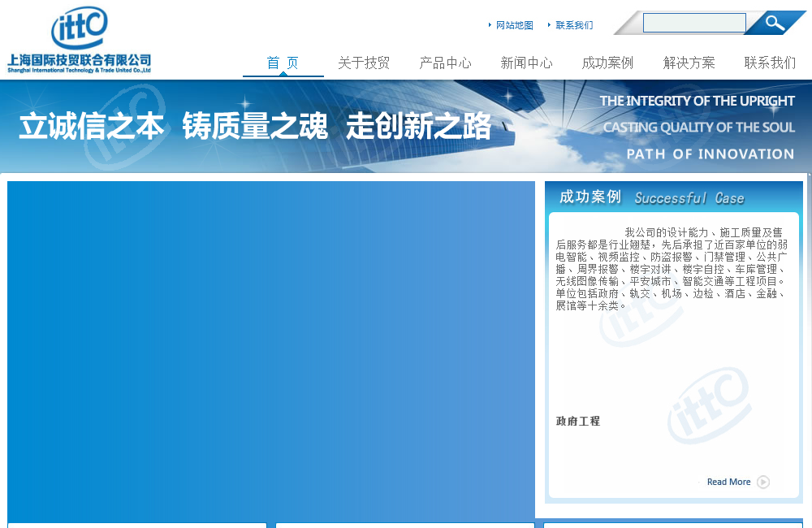Go to the 首页 home tab
The height and width of the screenshot is (528, 812).
coord(283,63)
